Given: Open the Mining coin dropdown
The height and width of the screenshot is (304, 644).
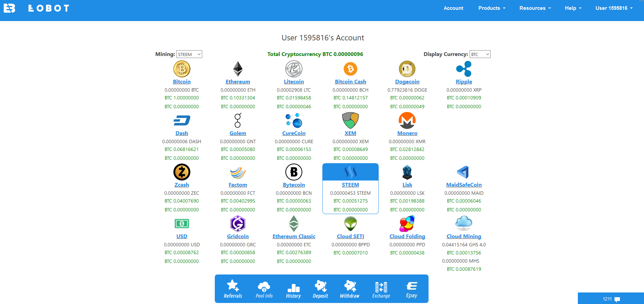Looking at the screenshot, I should pyautogui.click(x=189, y=54).
